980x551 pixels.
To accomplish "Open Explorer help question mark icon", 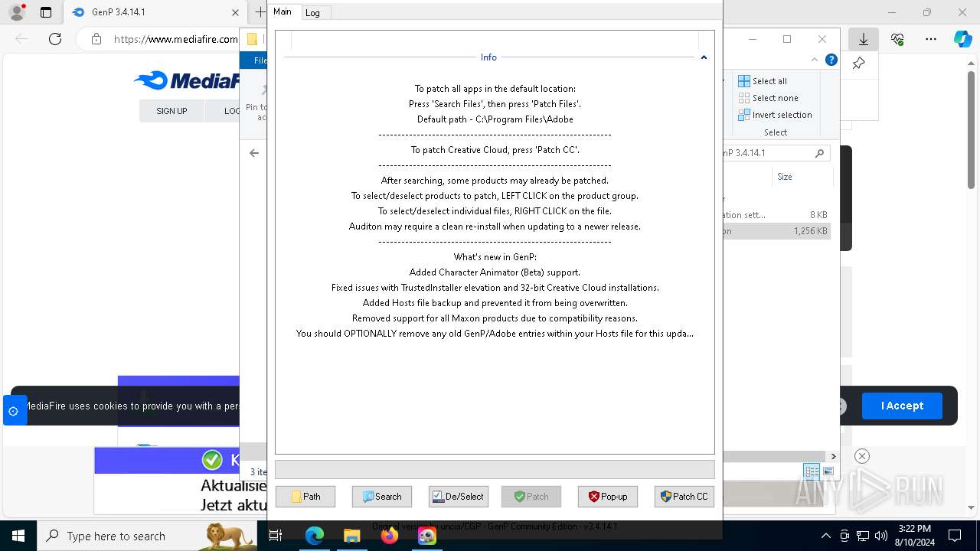I will click(x=831, y=60).
